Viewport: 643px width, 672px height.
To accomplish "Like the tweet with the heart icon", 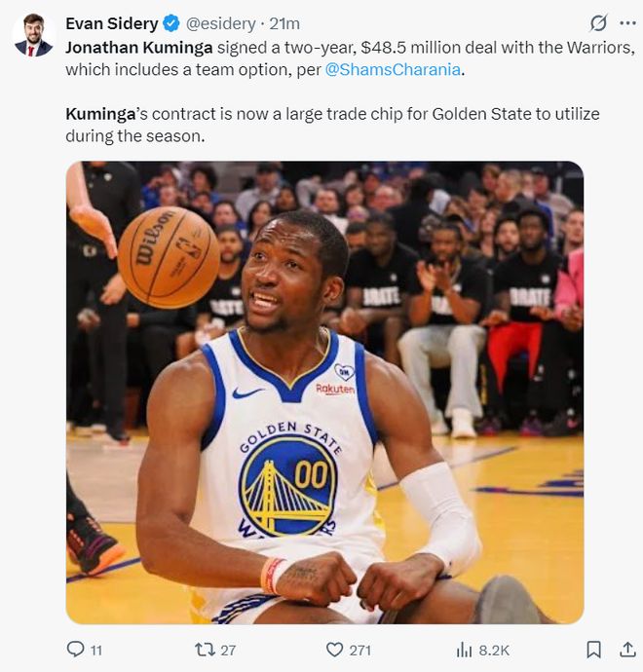I will click(x=335, y=649).
